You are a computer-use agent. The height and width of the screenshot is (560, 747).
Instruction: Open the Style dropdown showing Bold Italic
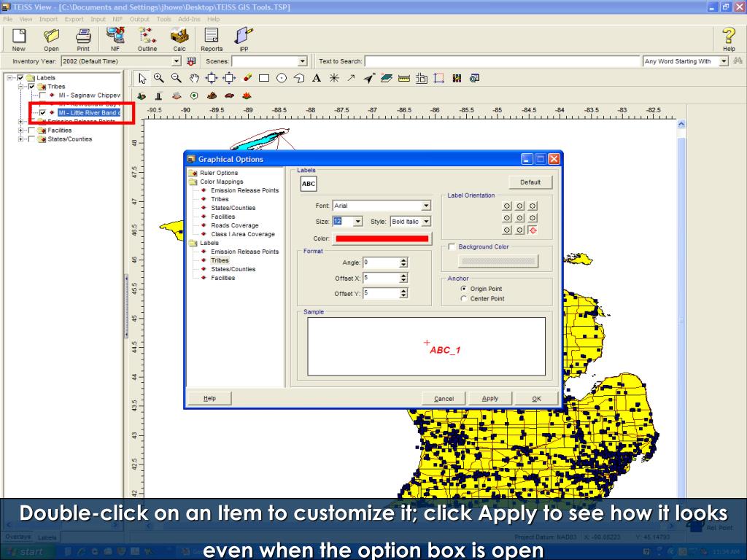pyautogui.click(x=426, y=222)
